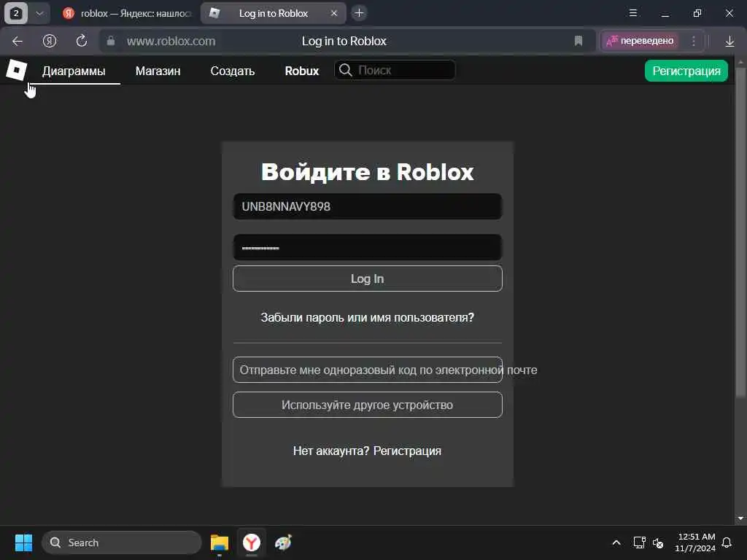The height and width of the screenshot is (560, 747).
Task: Open the downloads arrow icon
Action: click(729, 42)
